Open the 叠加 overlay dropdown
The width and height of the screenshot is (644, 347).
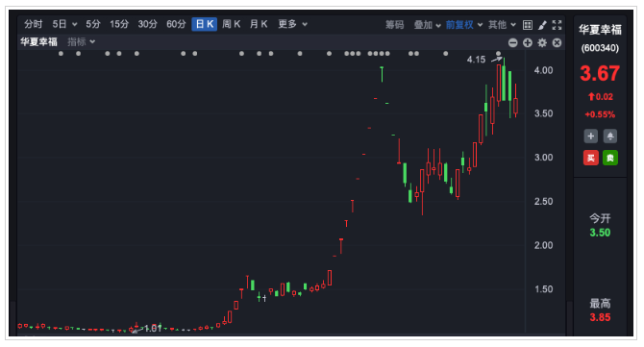pos(427,25)
